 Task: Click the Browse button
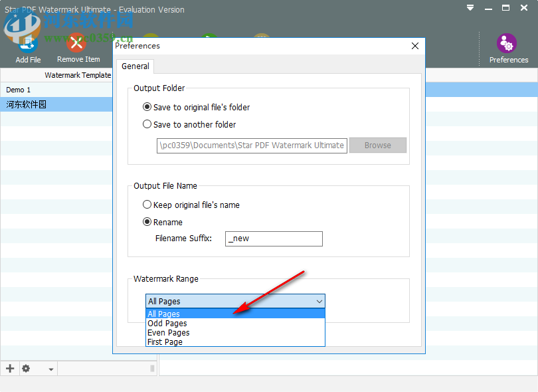tap(378, 146)
